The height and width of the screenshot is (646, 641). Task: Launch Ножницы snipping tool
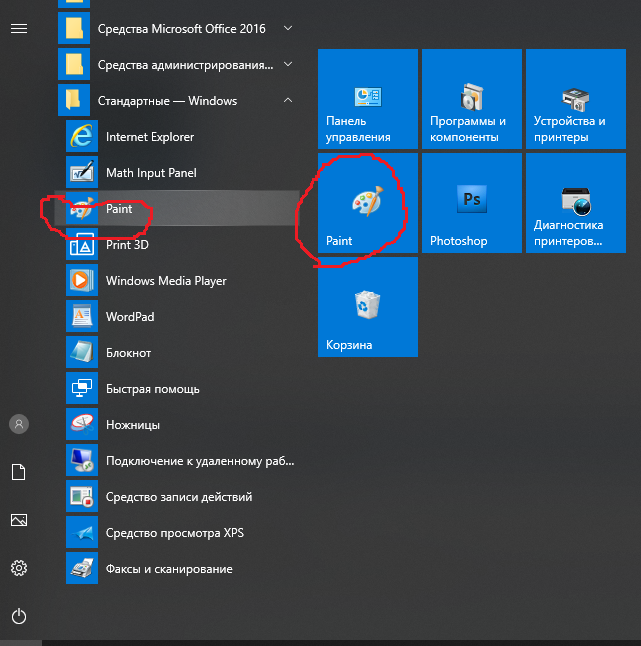coord(133,425)
